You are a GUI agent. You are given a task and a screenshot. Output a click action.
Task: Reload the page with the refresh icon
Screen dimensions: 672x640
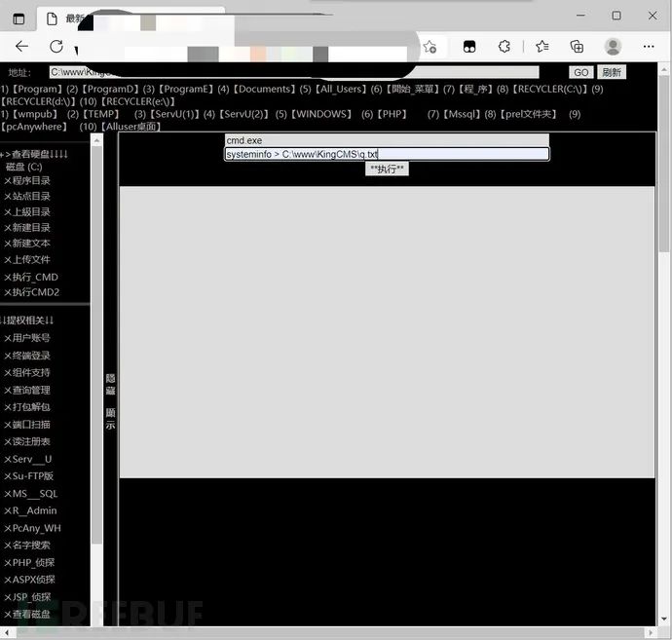pos(56,46)
